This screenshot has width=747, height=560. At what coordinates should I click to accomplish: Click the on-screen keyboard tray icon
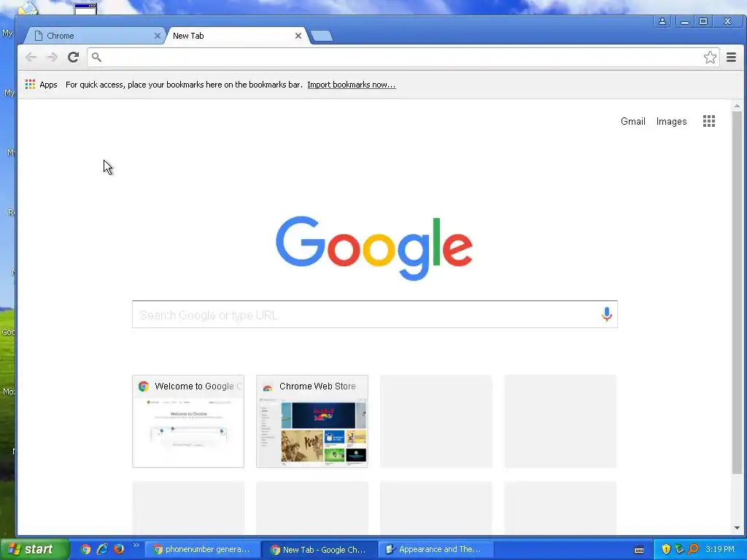tap(639, 550)
